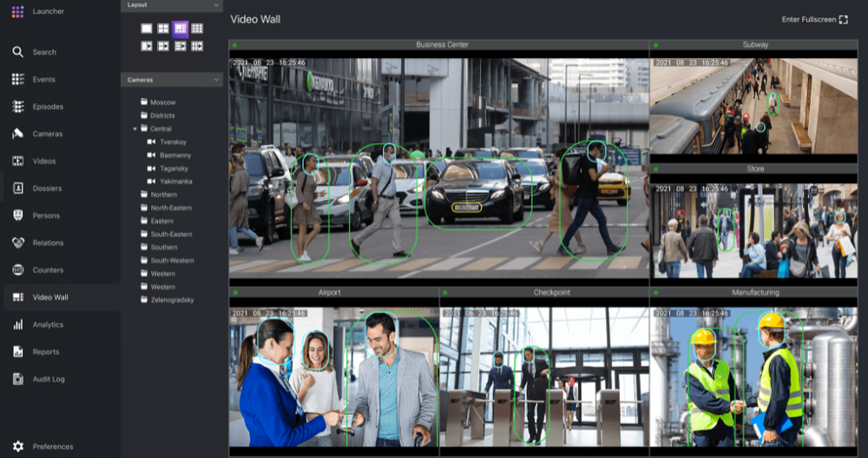The width and height of the screenshot is (868, 458).
Task: Select Video Wall in the sidebar
Action: [x=61, y=297]
